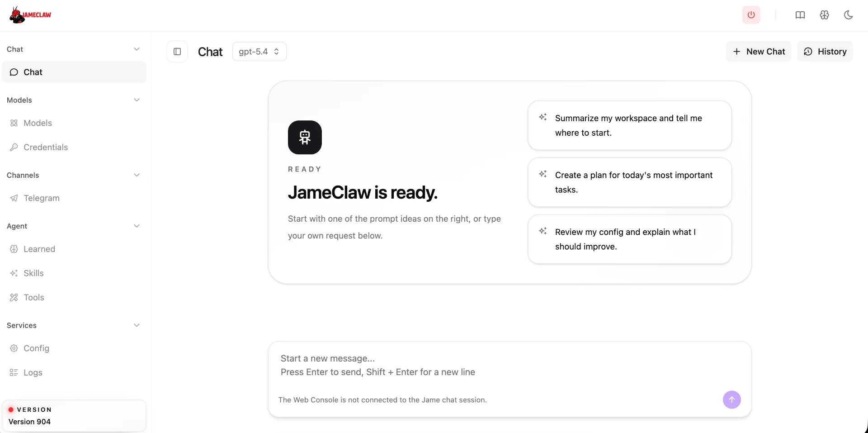Open the Telegram channel page

(74, 198)
